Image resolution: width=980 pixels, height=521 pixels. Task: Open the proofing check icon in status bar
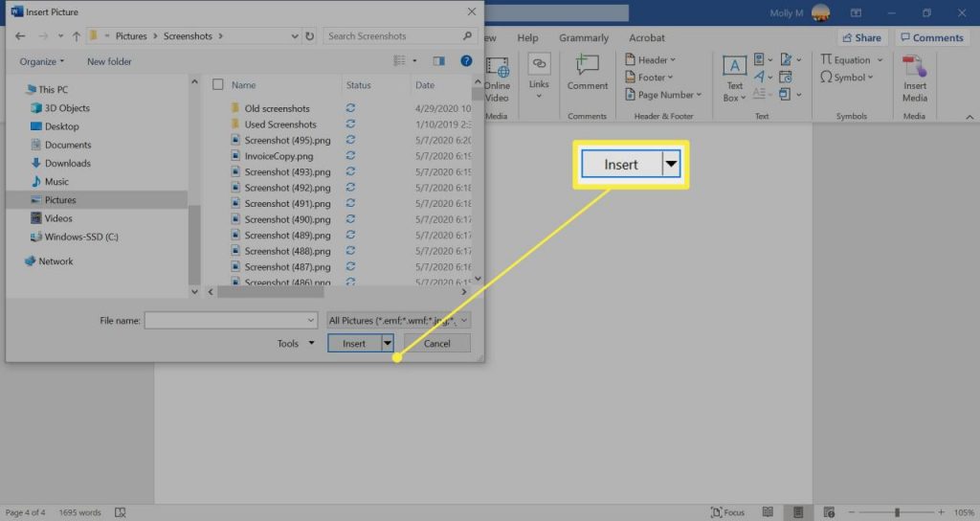coord(120,513)
